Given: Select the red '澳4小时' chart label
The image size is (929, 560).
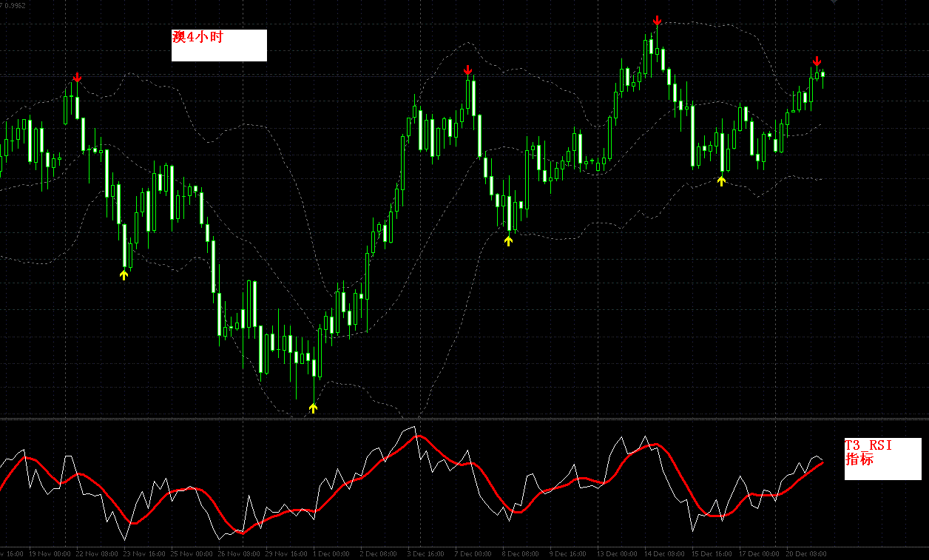Looking at the screenshot, I should coord(198,35).
